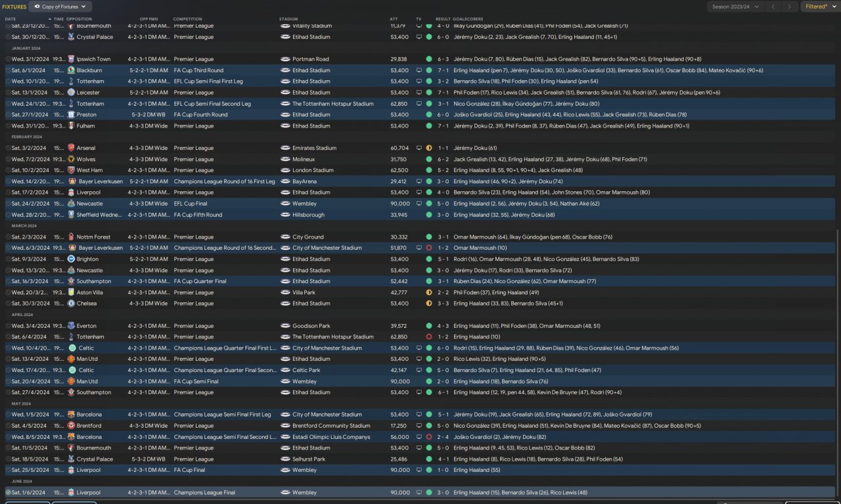
Task: Click the stadium icon beside Goodison Park
Action: coord(285,326)
